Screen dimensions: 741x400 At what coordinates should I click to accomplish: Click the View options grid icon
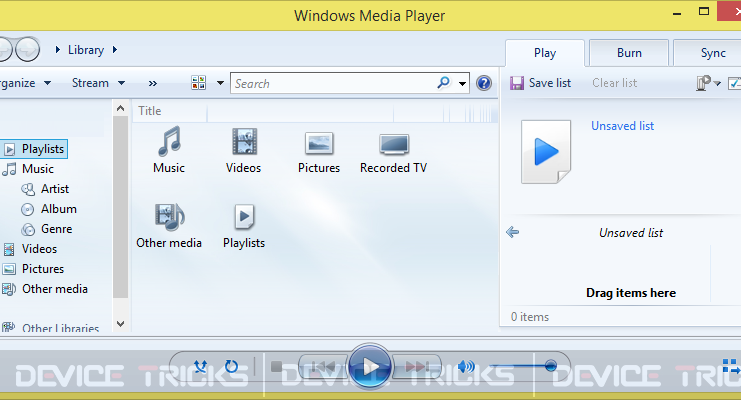198,83
